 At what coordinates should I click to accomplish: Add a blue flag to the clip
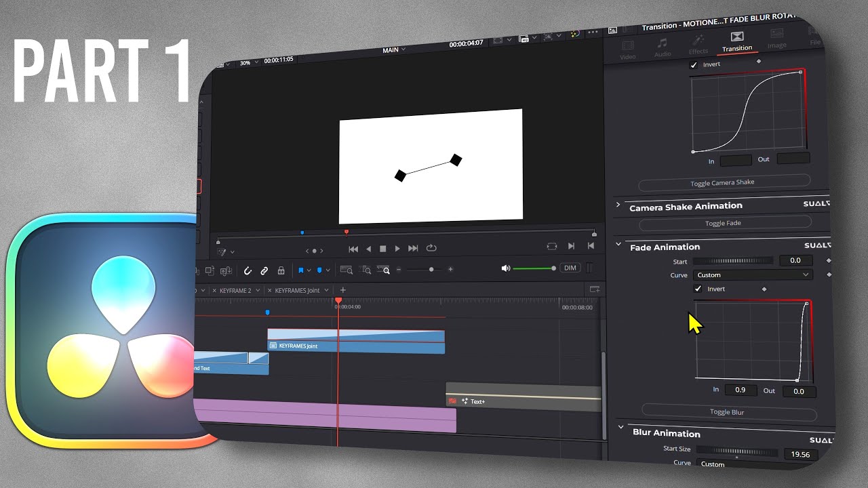pos(301,270)
